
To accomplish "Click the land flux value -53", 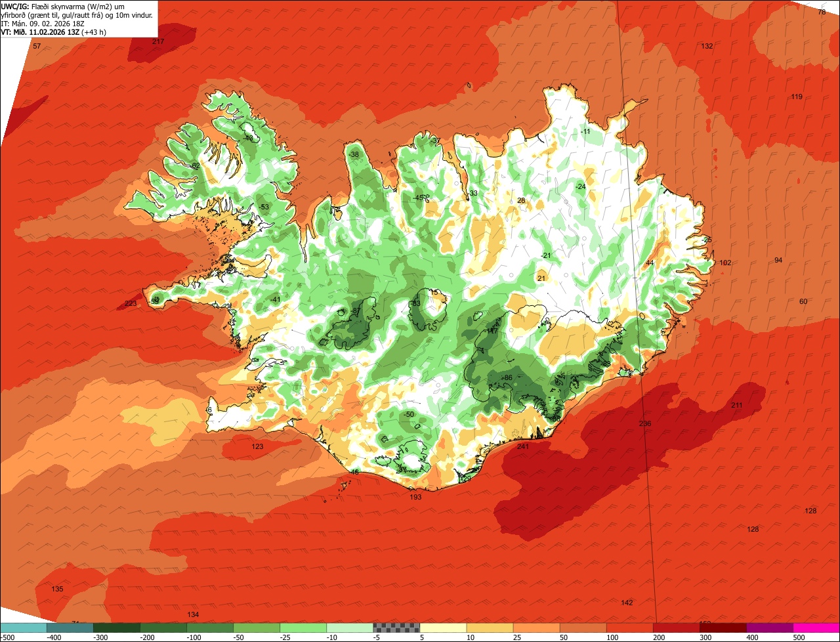I will 264,207.
